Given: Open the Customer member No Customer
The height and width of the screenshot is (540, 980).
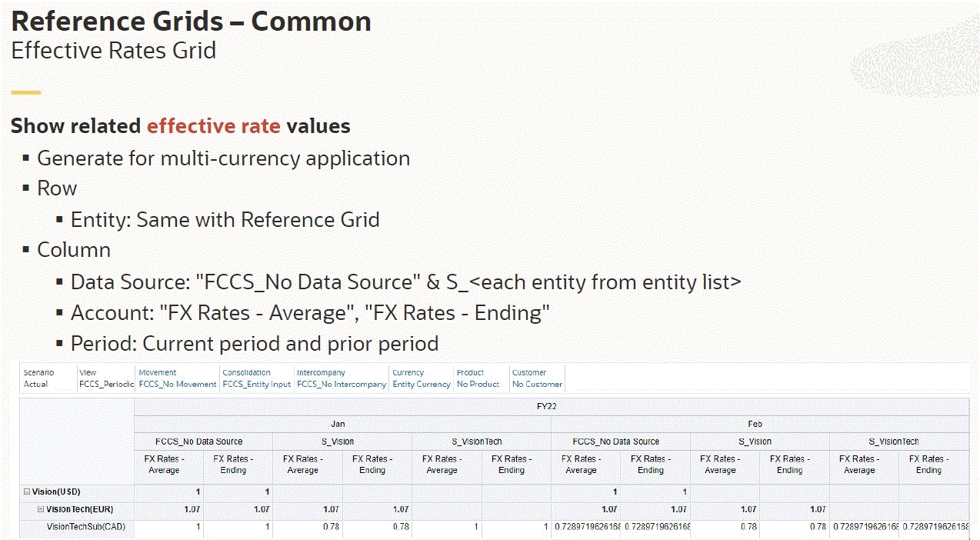Looking at the screenshot, I should 538,384.
